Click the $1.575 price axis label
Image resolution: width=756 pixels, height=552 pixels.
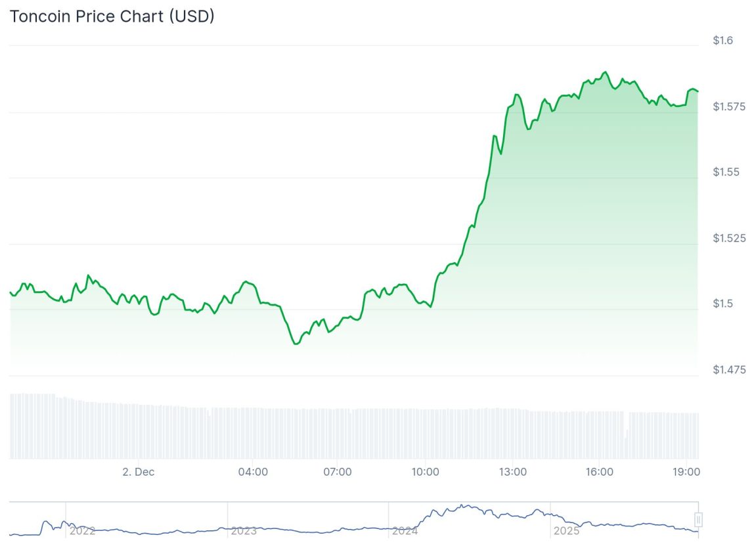coord(728,106)
